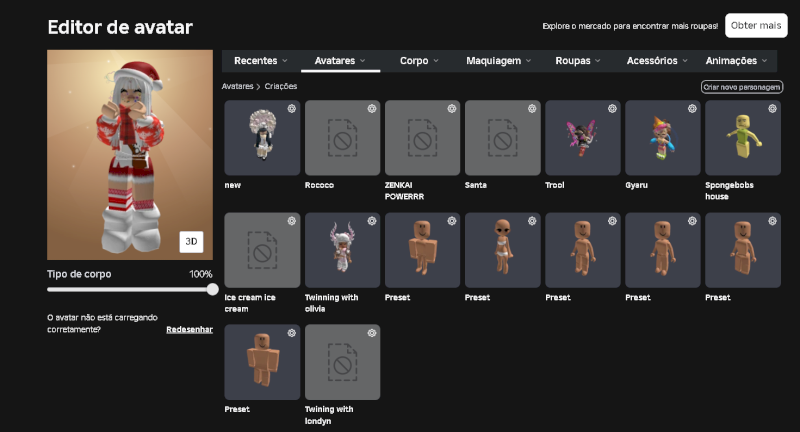This screenshot has height=432, width=800.
Task: Select the Animações tab
Action: (x=736, y=61)
